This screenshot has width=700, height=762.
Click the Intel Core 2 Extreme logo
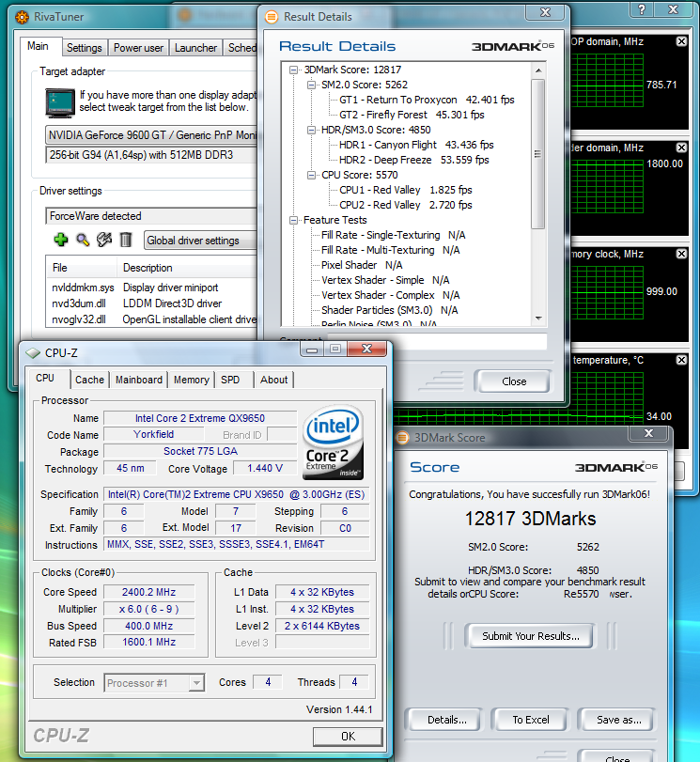pos(333,443)
